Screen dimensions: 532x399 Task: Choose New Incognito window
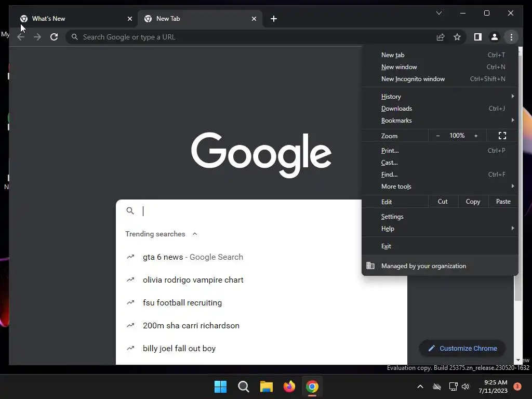tap(440, 79)
